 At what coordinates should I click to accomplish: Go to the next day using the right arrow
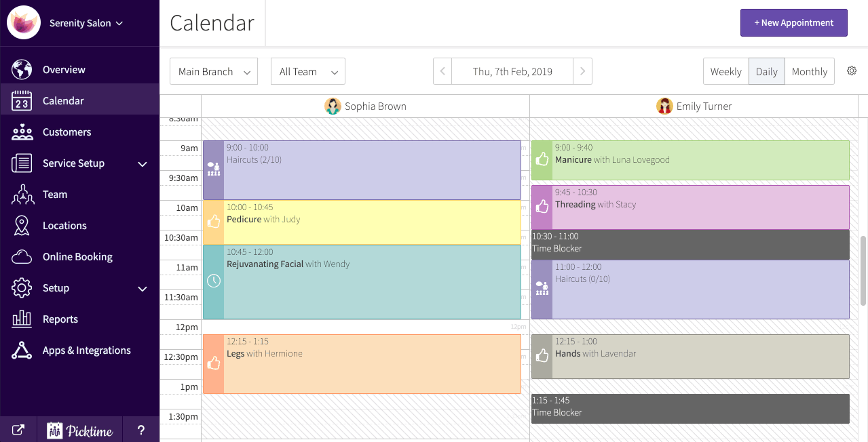tap(582, 71)
